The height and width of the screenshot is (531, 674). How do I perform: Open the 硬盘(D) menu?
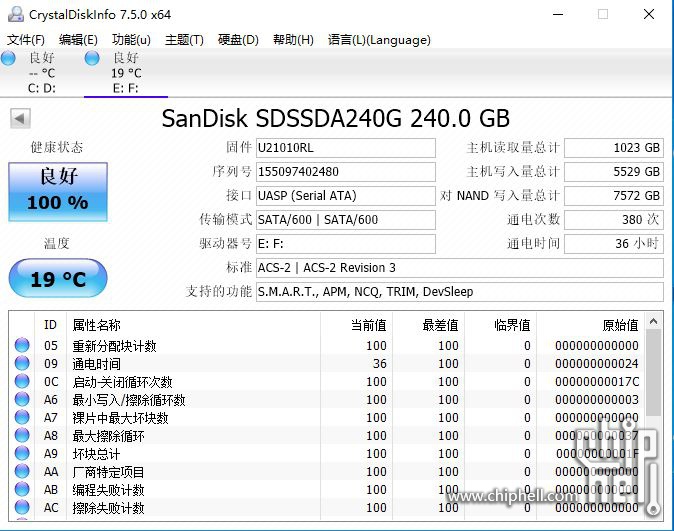(x=238, y=40)
